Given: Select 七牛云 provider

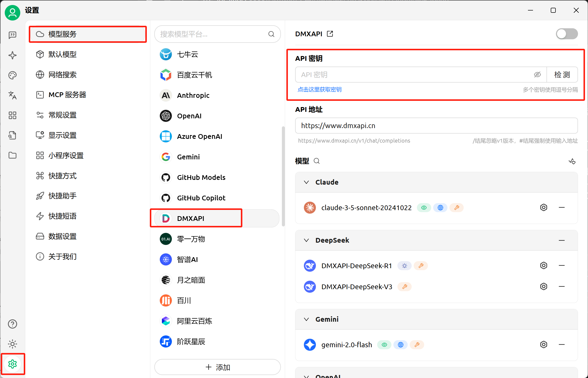Looking at the screenshot, I should coord(217,55).
